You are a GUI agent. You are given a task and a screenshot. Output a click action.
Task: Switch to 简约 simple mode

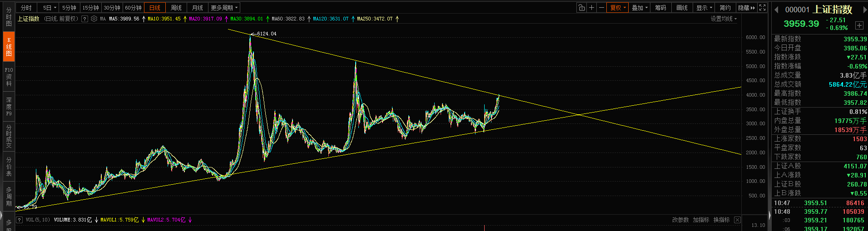click(725, 8)
